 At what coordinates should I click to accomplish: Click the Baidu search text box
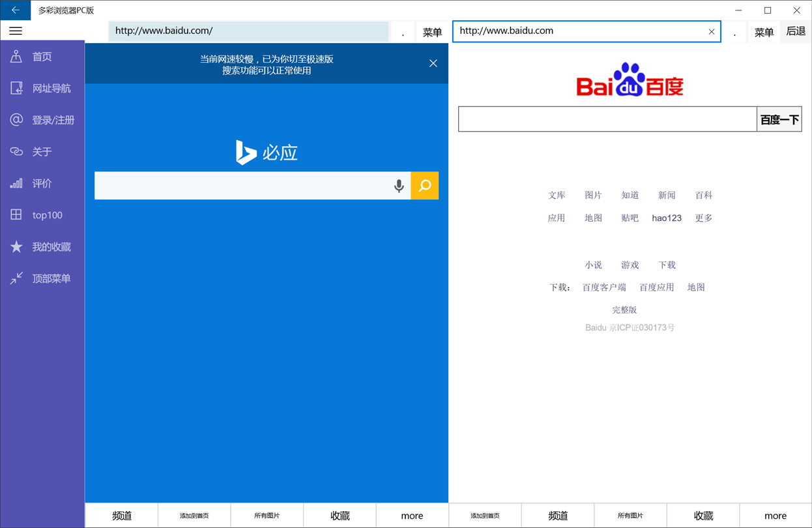point(607,119)
